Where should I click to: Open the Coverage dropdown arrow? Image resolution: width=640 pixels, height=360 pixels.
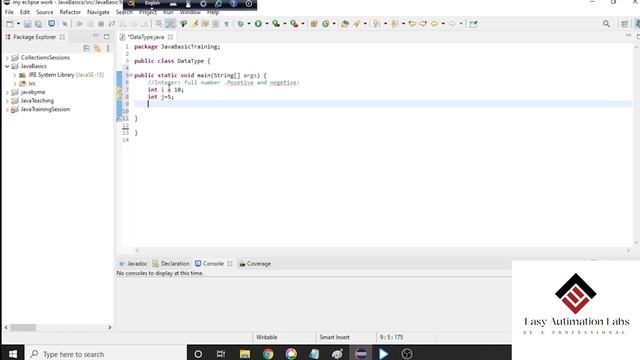coord(285,24)
